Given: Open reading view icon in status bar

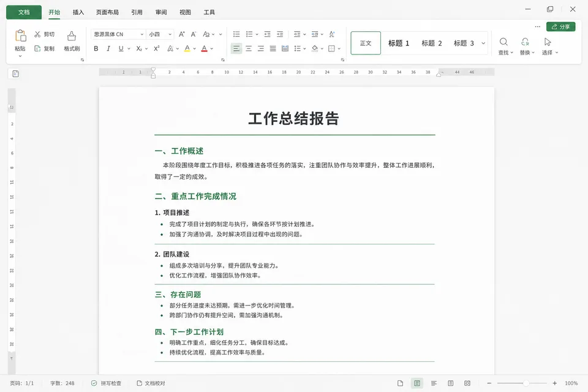Looking at the screenshot, I should pyautogui.click(x=450, y=383).
